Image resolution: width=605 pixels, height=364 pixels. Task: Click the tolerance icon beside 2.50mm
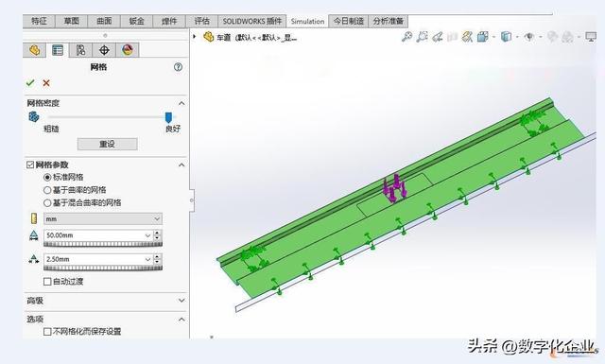34,259
